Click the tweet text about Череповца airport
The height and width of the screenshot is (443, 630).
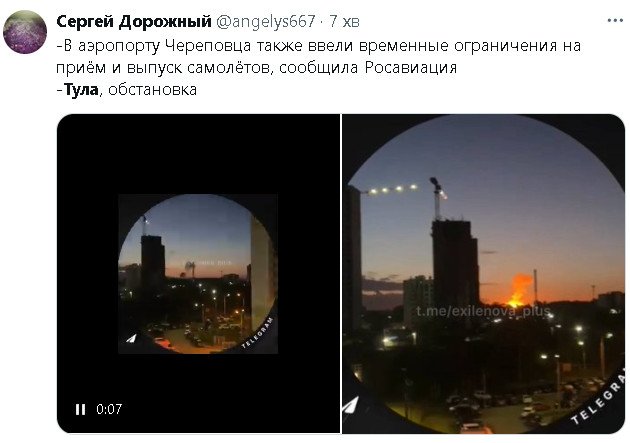[x=319, y=56]
